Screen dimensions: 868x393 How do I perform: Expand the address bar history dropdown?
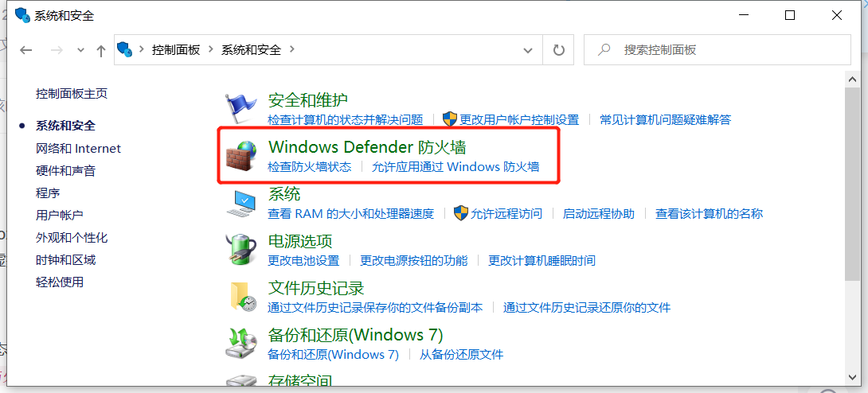pos(528,50)
